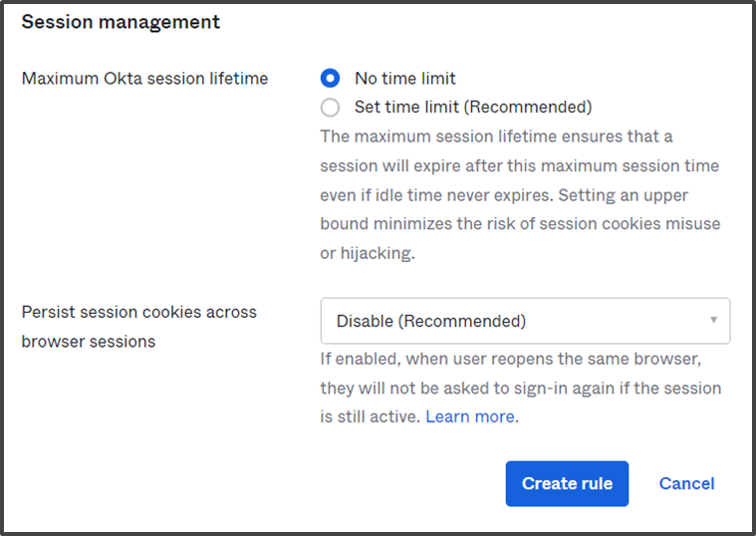Open the Learn more link
756x536 pixels.
470,416
